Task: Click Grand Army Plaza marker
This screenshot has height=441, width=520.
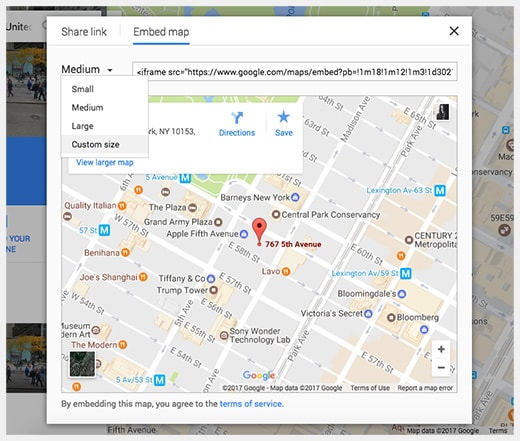Action: [x=218, y=222]
